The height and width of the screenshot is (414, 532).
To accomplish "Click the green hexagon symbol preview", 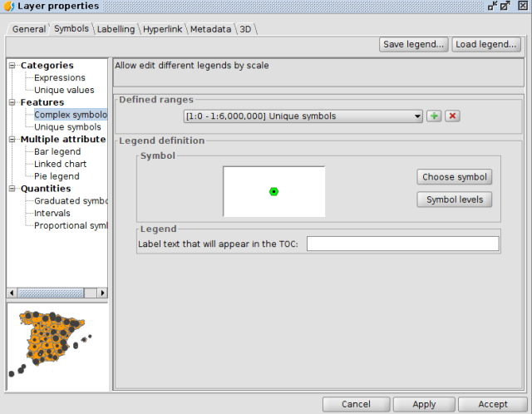I will pyautogui.click(x=273, y=191).
